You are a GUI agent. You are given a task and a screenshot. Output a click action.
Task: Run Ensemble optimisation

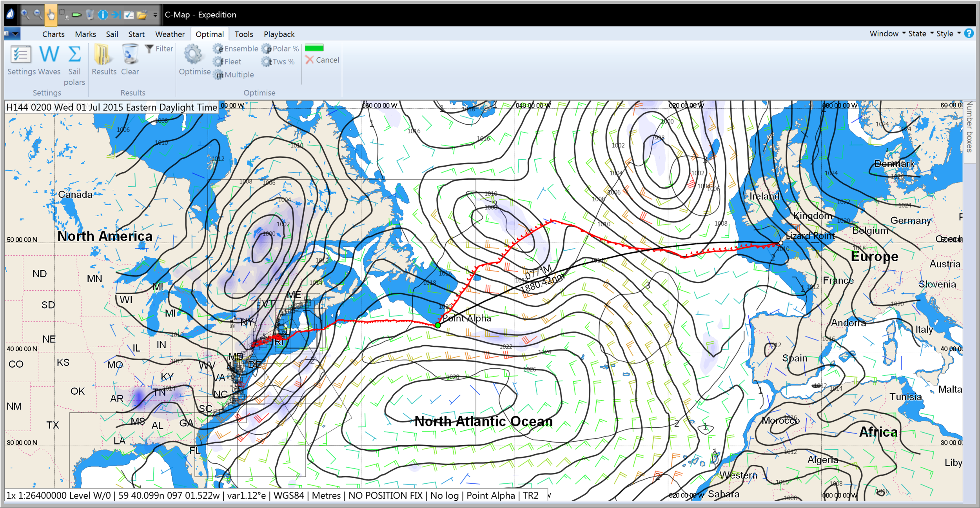pos(236,49)
